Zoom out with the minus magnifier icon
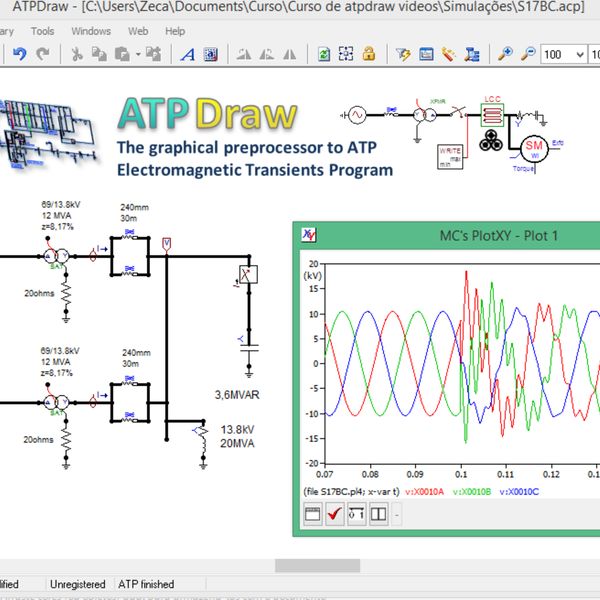Image resolution: width=600 pixels, height=600 pixels. pos(528,54)
